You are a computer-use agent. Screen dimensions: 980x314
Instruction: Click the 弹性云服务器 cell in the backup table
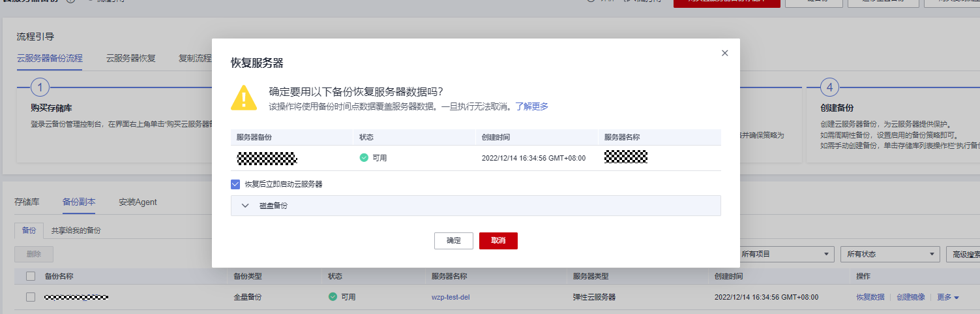pyautogui.click(x=594, y=297)
